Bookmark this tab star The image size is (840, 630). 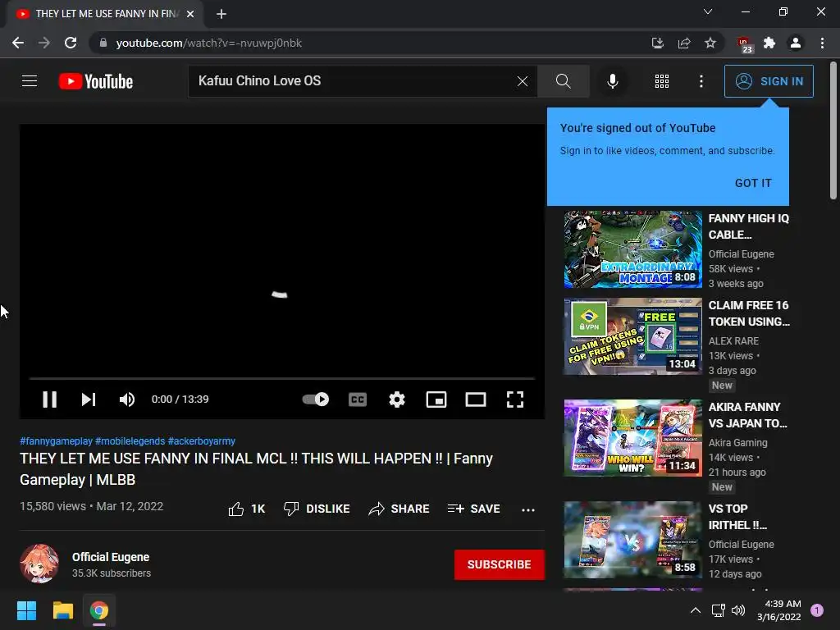pos(710,43)
